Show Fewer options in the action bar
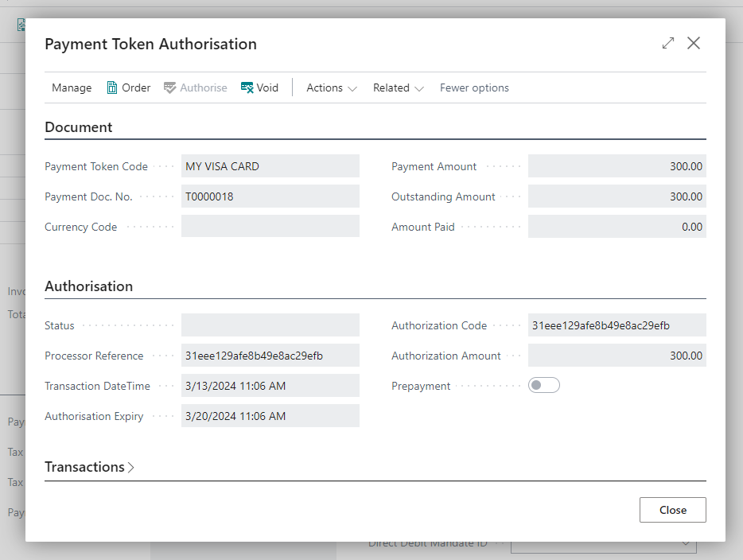 474,87
